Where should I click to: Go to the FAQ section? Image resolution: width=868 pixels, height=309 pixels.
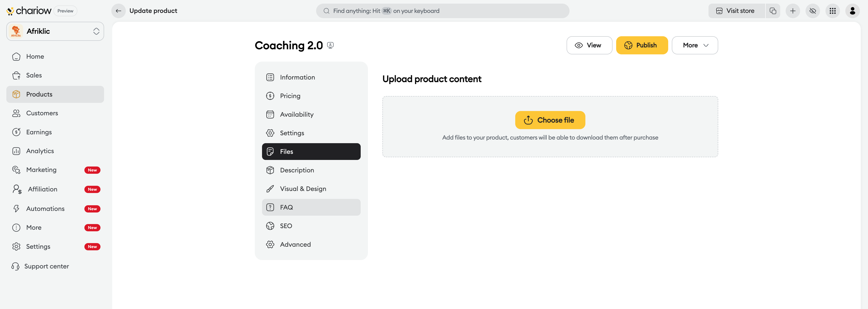click(x=286, y=207)
